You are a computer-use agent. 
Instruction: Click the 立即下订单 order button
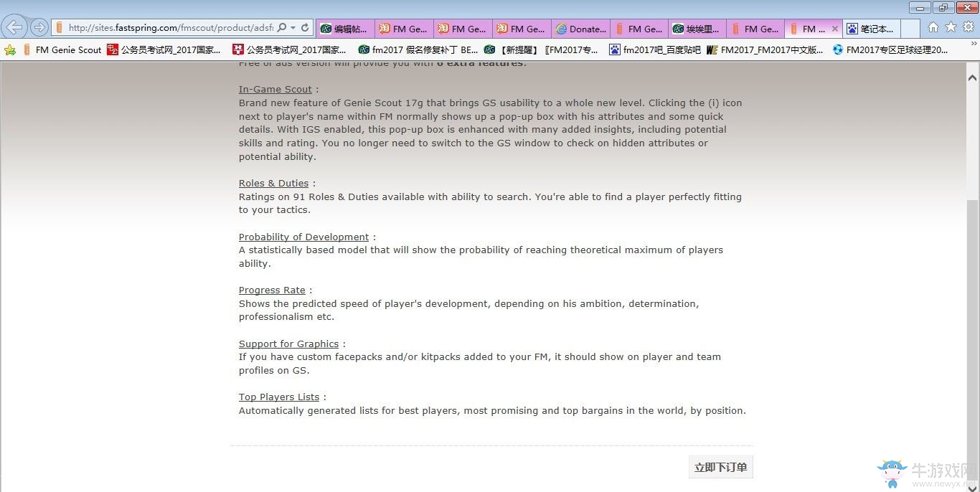coord(720,468)
